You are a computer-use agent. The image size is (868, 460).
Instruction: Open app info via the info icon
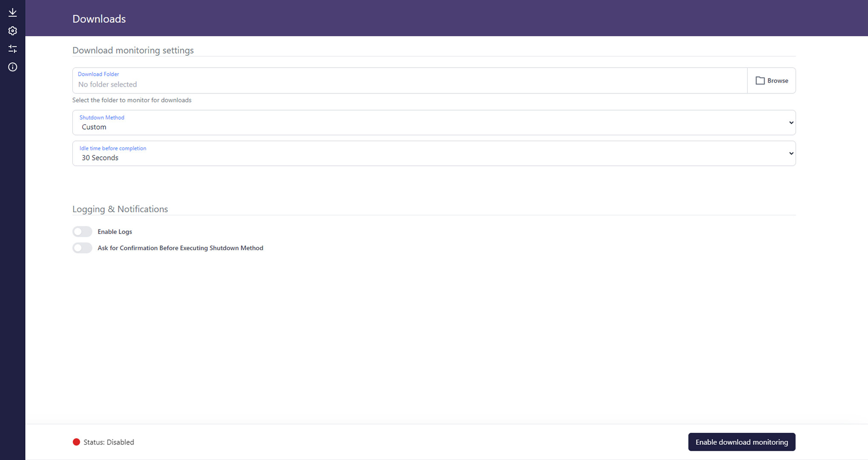(x=12, y=67)
